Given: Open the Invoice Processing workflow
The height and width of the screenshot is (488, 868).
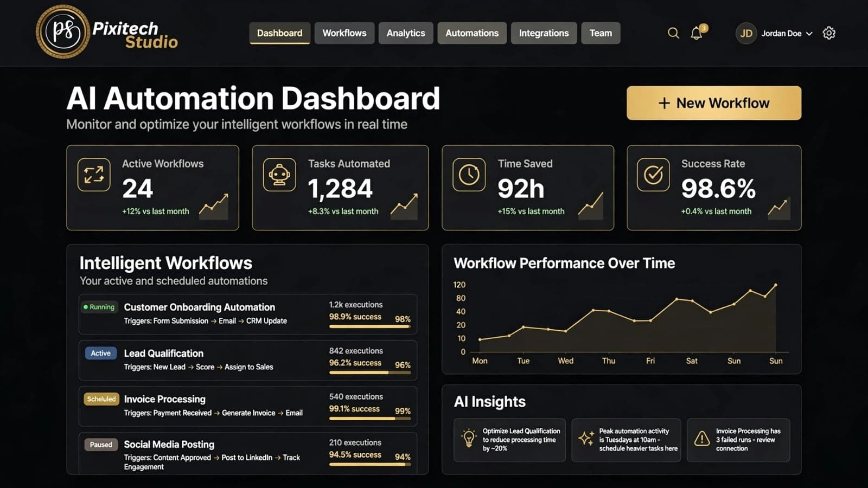Looking at the screenshot, I should (x=248, y=406).
